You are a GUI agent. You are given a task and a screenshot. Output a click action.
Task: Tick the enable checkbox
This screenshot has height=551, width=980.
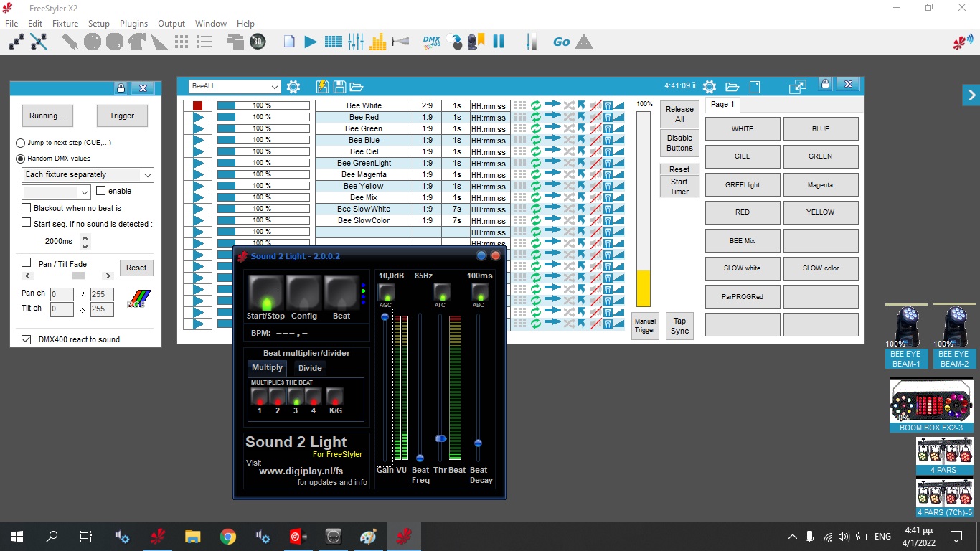coord(101,191)
